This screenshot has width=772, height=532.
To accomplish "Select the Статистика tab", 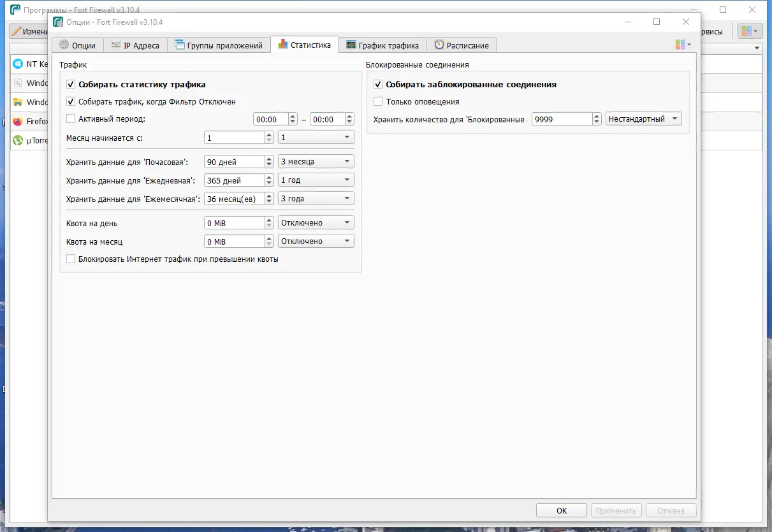I will tap(305, 45).
